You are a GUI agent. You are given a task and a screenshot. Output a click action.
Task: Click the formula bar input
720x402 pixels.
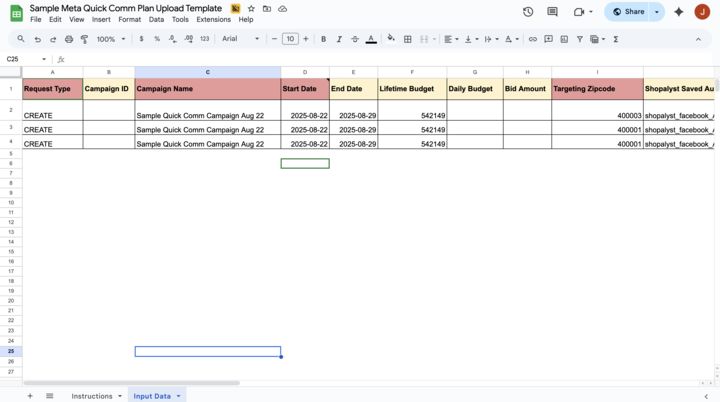[390, 59]
